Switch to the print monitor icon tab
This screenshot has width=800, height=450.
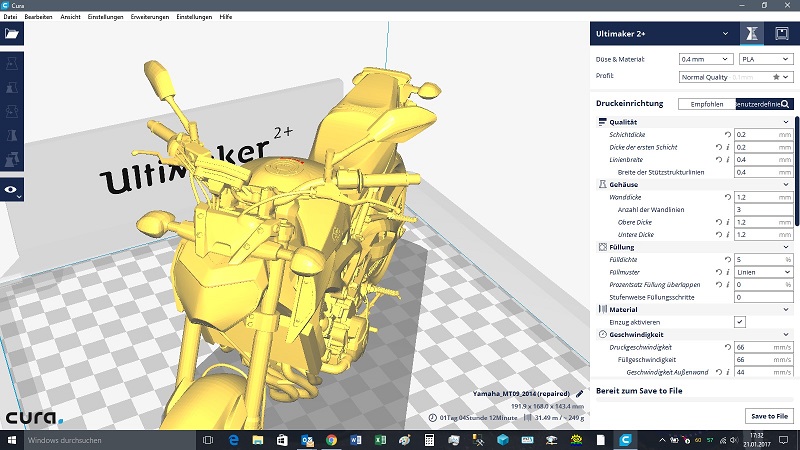pyautogui.click(x=781, y=34)
